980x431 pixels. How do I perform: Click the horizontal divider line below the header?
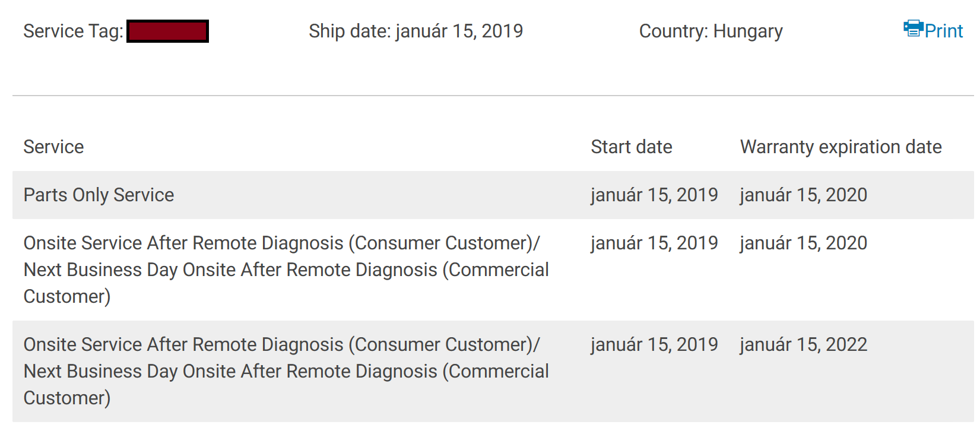[493, 96]
